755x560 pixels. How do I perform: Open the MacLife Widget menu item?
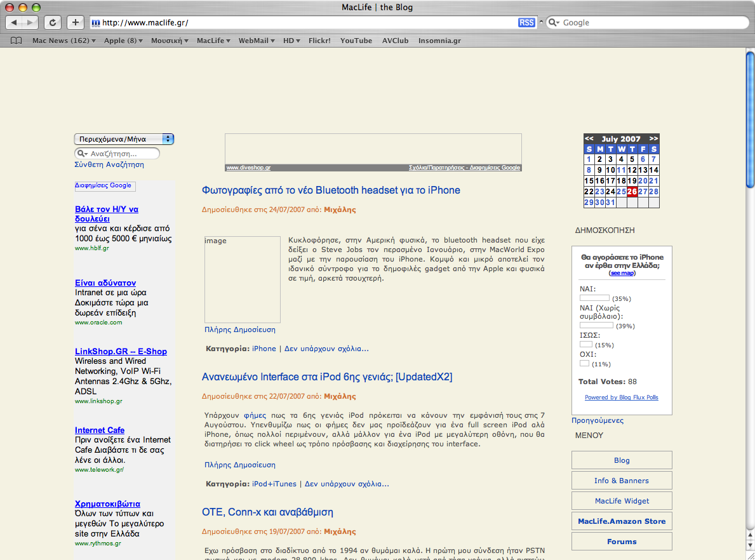(x=622, y=501)
